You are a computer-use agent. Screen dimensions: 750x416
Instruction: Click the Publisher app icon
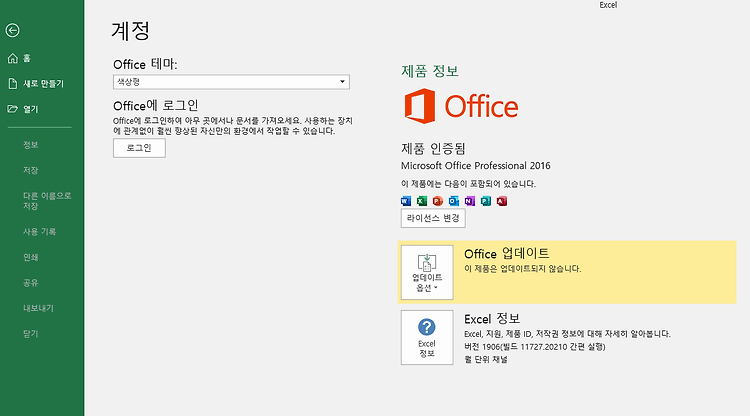pyautogui.click(x=485, y=201)
